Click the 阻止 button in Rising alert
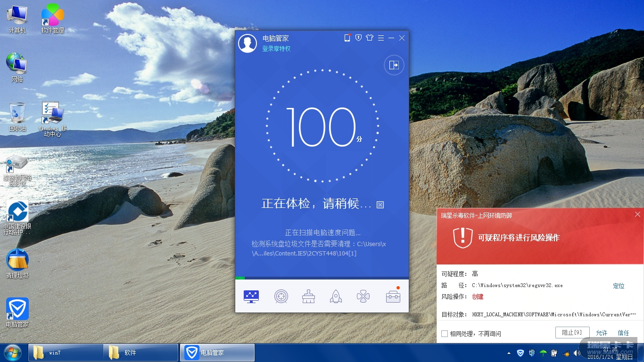Image resolution: width=644 pixels, height=362 pixels. 572,332
